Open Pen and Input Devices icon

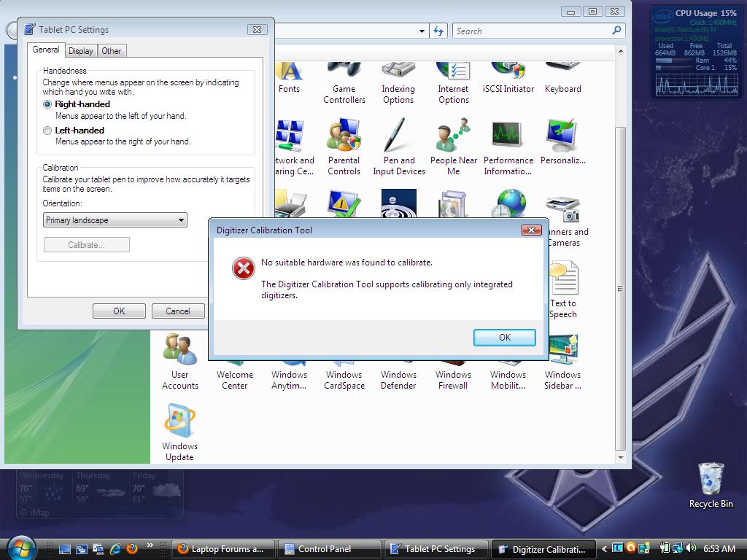pyautogui.click(x=399, y=147)
